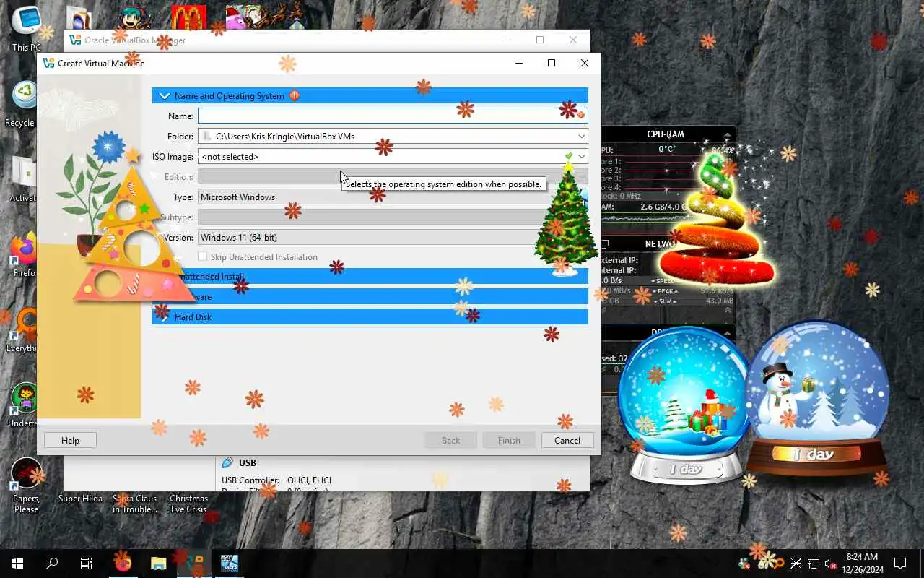Click the x64 app taskbar icon
Viewport: 924px width, 578px height.
pyautogui.click(x=229, y=564)
